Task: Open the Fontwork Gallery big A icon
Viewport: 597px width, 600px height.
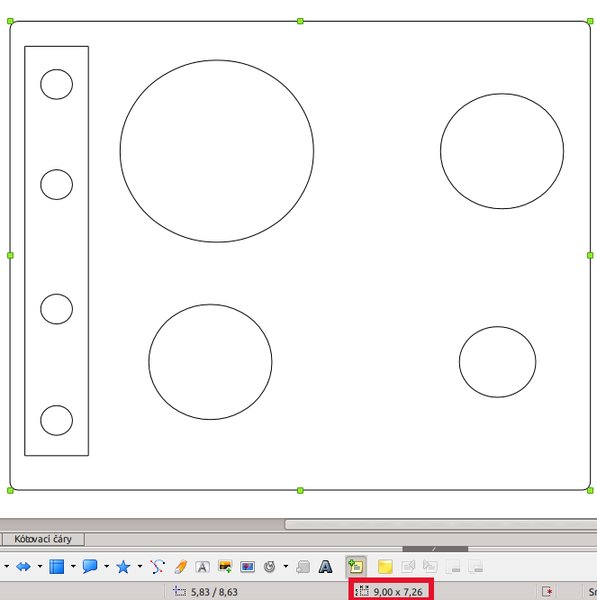Action: [325, 567]
